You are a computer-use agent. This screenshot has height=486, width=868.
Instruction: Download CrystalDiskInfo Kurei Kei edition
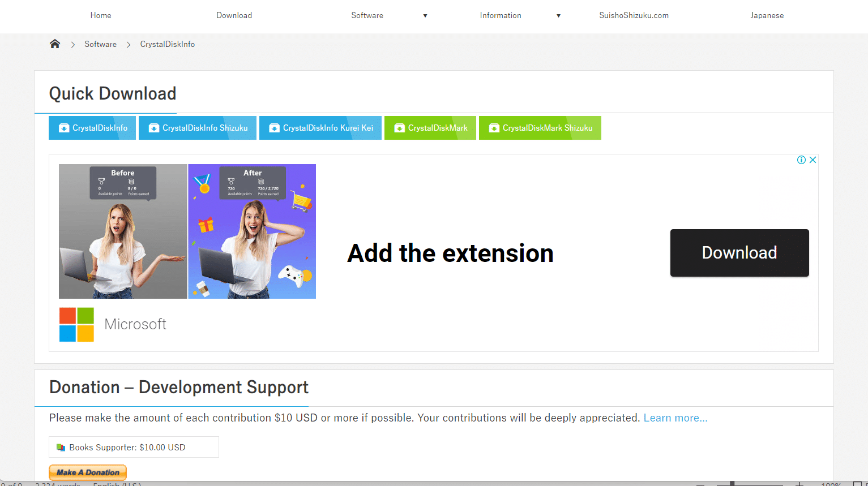coord(320,128)
